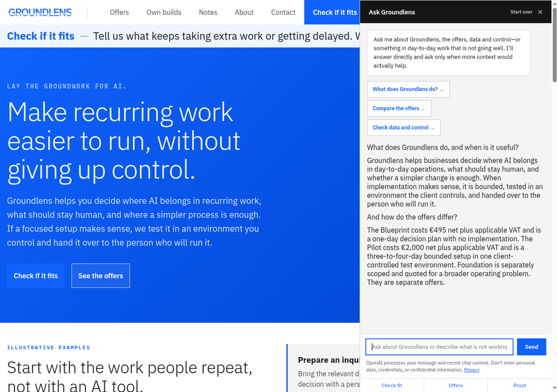Click Start over in the chat header
558x392 pixels.
[521, 12]
